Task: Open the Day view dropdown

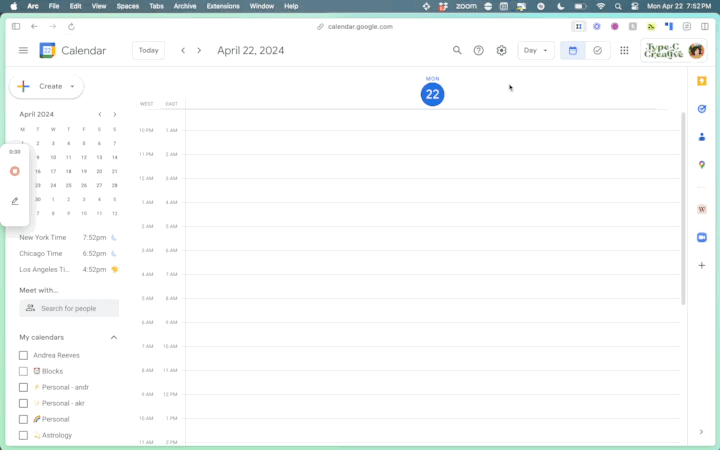Action: [x=536, y=50]
